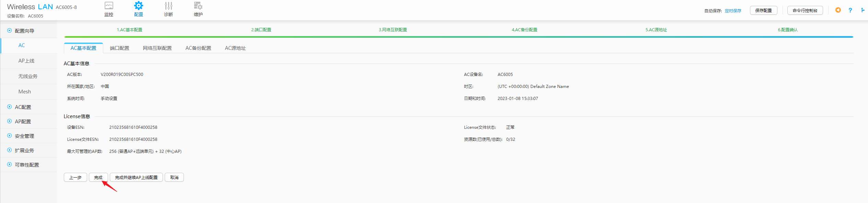Expand the 扩展业务 sidebar section
This screenshot has width=868, height=203.
(10, 150)
